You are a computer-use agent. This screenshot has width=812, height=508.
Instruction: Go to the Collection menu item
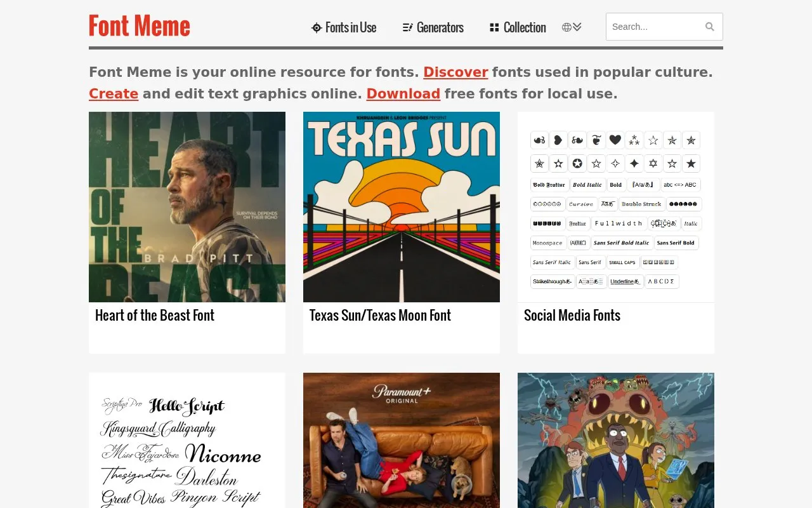pyautogui.click(x=518, y=27)
